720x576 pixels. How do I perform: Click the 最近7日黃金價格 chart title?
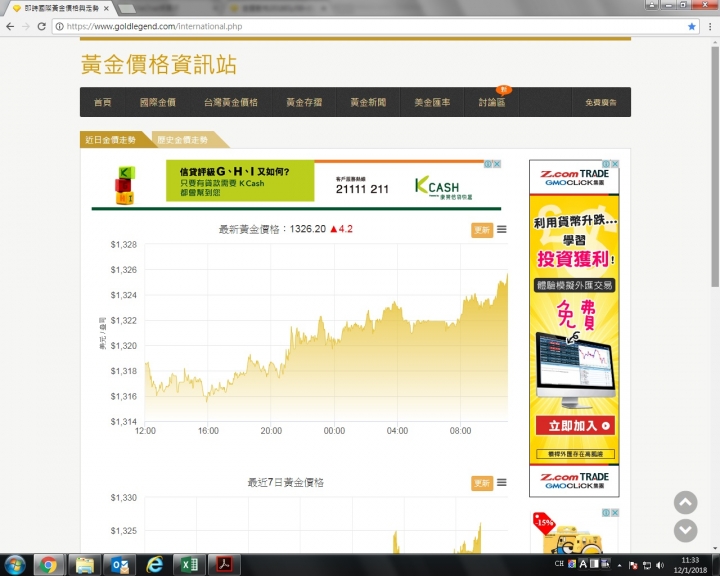(286, 482)
